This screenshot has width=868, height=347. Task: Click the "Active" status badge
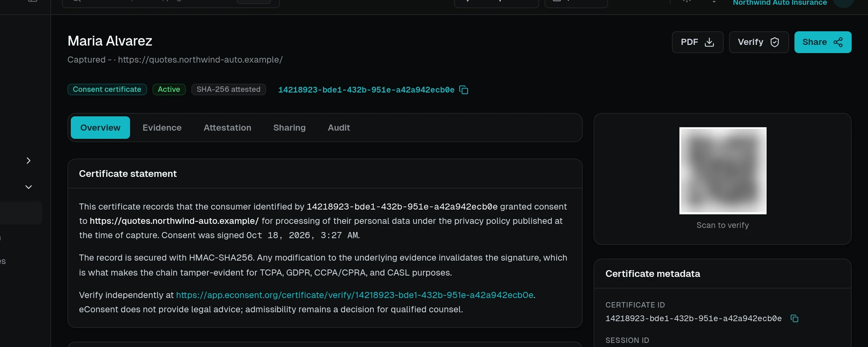(169, 89)
